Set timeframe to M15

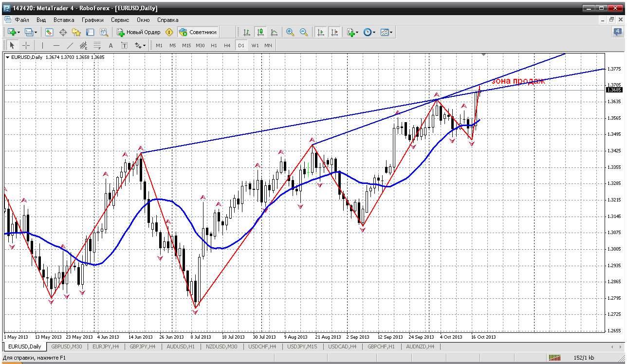tap(186, 45)
